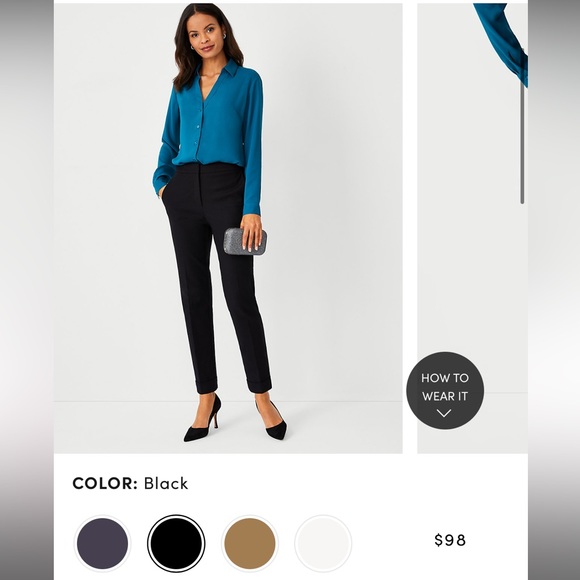Choose the camel tan color swatch
This screenshot has height=580, width=580.
tap(250, 543)
